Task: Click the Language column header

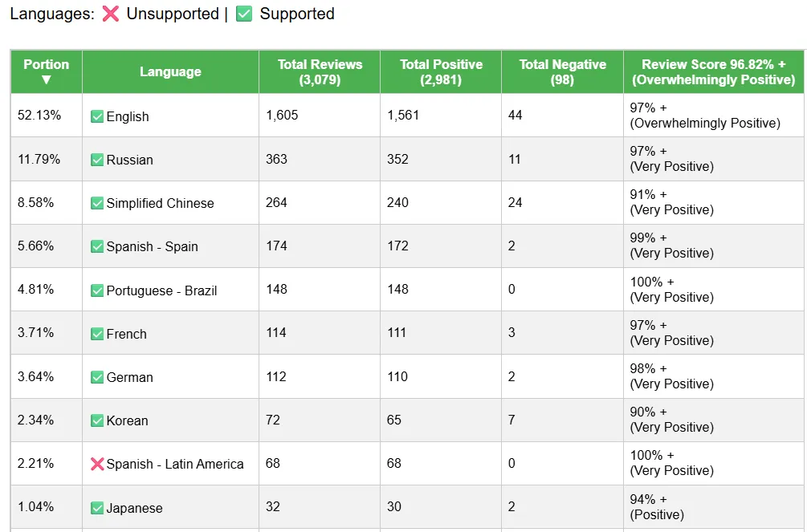Action: (x=170, y=72)
